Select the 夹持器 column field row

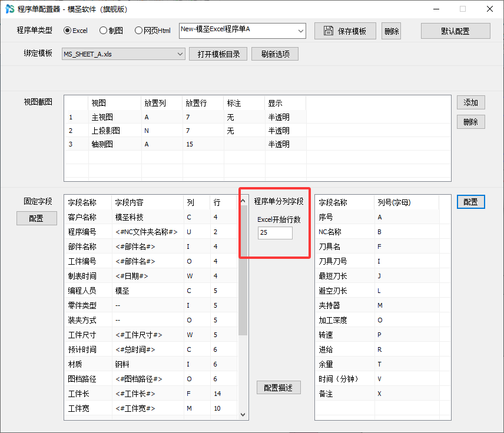point(383,305)
